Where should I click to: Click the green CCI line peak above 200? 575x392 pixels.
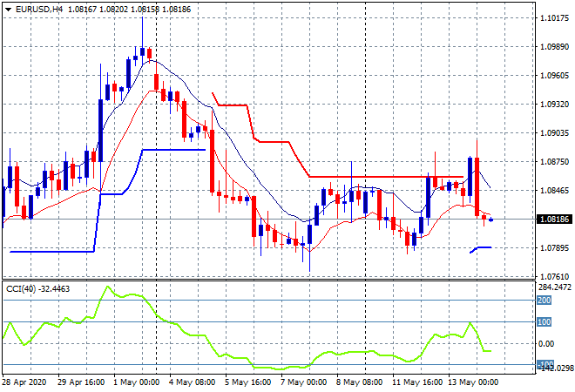click(x=107, y=287)
